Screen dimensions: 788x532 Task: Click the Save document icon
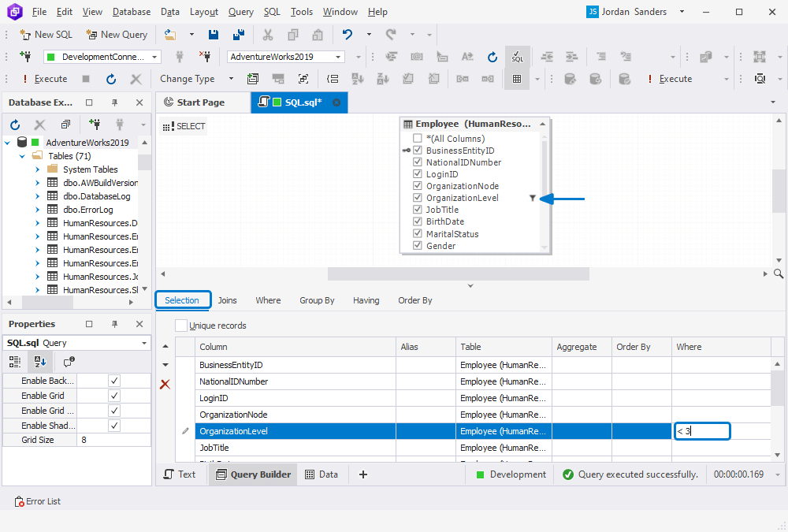(x=214, y=35)
